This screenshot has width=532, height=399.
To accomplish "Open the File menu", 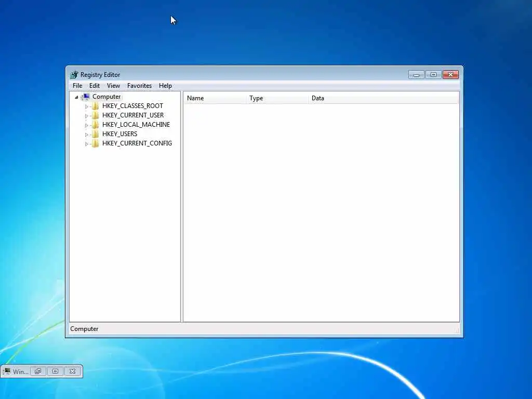I will click(x=77, y=86).
